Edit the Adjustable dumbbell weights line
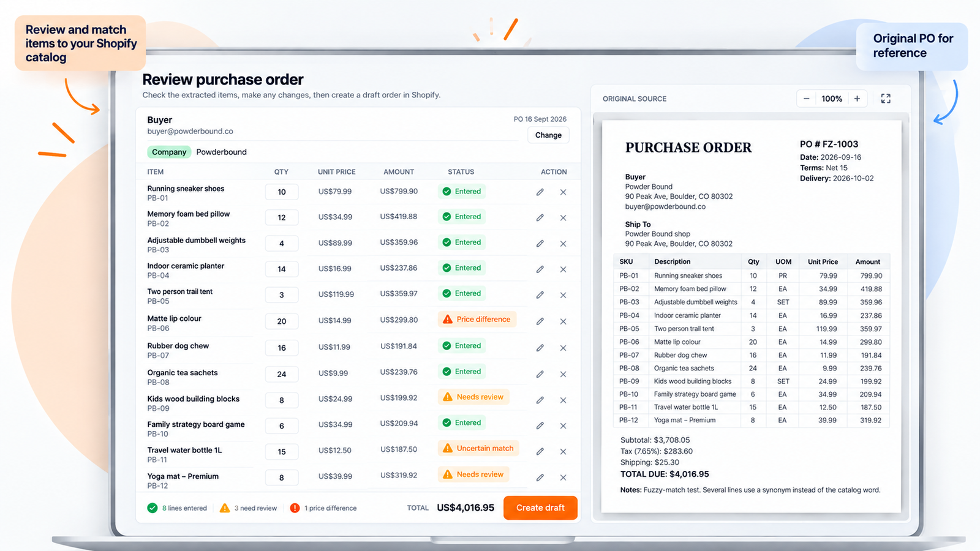This screenshot has height=551, width=980. [540, 244]
